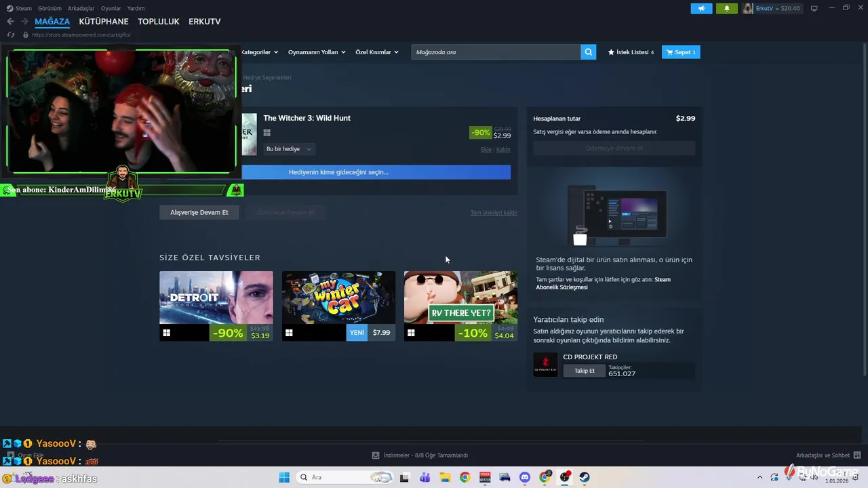868x488 pixels.
Task: Expand the Bu bir hediye dropdown
Action: click(290, 149)
